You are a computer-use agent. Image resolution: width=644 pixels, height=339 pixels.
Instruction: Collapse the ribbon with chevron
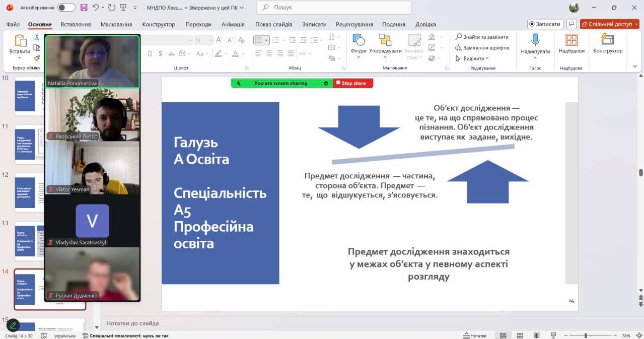[x=634, y=66]
